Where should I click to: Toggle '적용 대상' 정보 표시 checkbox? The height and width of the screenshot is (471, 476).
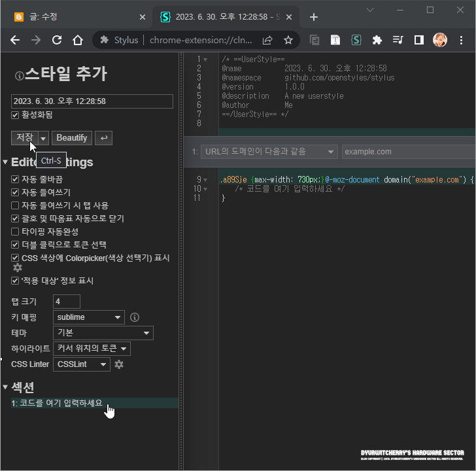coord(15,281)
